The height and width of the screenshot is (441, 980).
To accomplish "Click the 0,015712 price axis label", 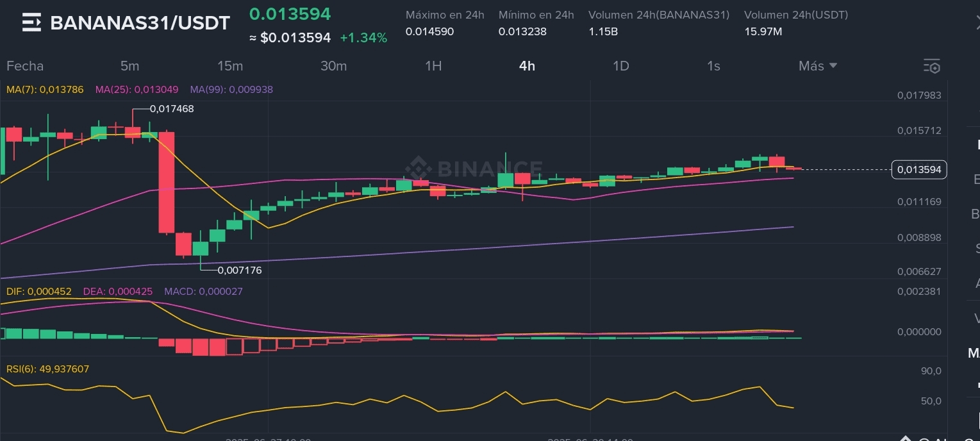I will tap(919, 131).
